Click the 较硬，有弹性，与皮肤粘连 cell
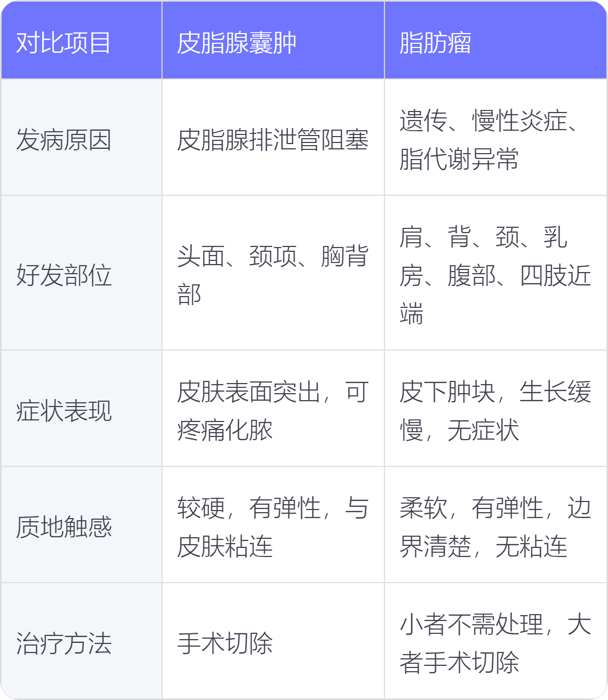 point(273,527)
